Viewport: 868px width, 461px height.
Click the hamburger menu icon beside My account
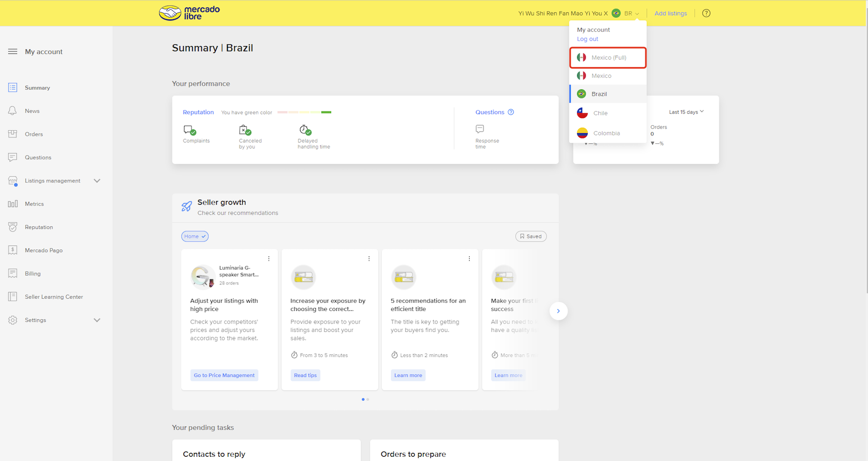point(13,52)
